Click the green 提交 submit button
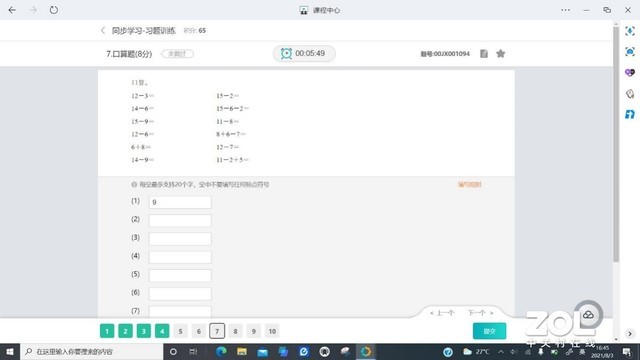This screenshot has width=640, height=360. [489, 331]
